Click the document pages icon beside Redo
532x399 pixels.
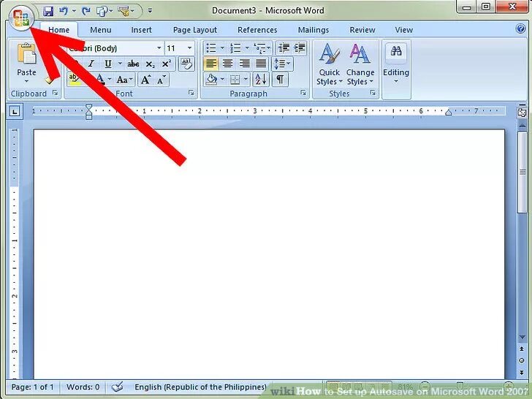102,12
